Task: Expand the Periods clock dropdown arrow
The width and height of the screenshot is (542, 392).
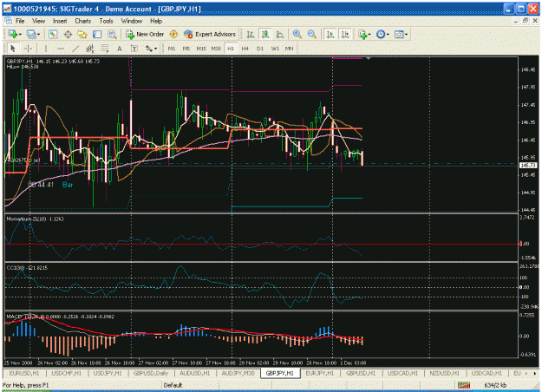Action: point(388,35)
